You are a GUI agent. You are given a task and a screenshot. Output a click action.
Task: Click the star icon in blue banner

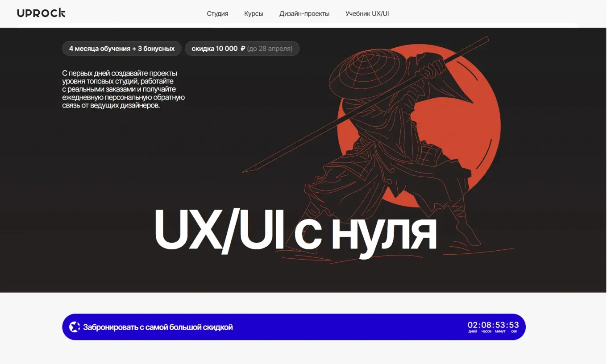click(x=75, y=327)
